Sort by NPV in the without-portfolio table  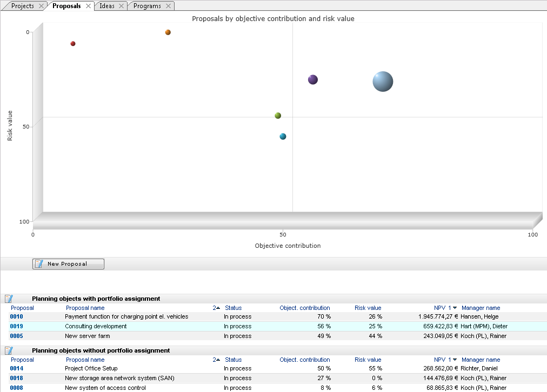442,360
